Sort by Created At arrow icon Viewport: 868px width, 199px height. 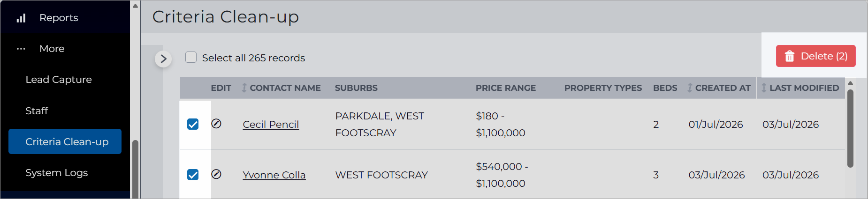point(690,88)
